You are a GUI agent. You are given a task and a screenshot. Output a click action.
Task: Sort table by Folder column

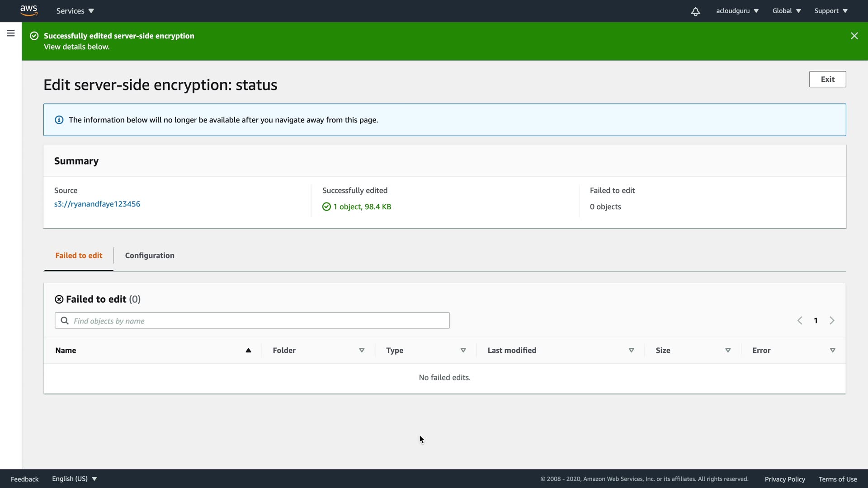coord(362,350)
